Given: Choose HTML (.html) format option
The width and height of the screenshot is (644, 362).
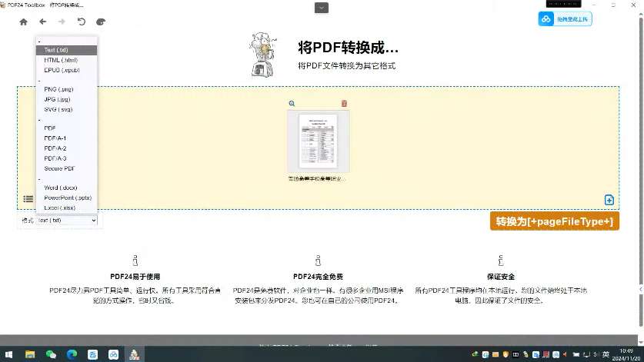Looking at the screenshot, I should (x=66, y=60).
